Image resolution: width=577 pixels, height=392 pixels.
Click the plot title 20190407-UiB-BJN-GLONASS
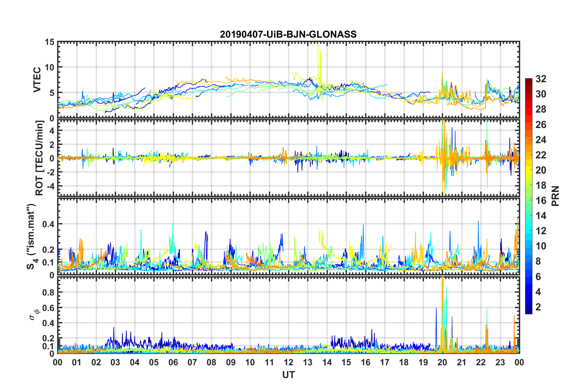coord(288,34)
